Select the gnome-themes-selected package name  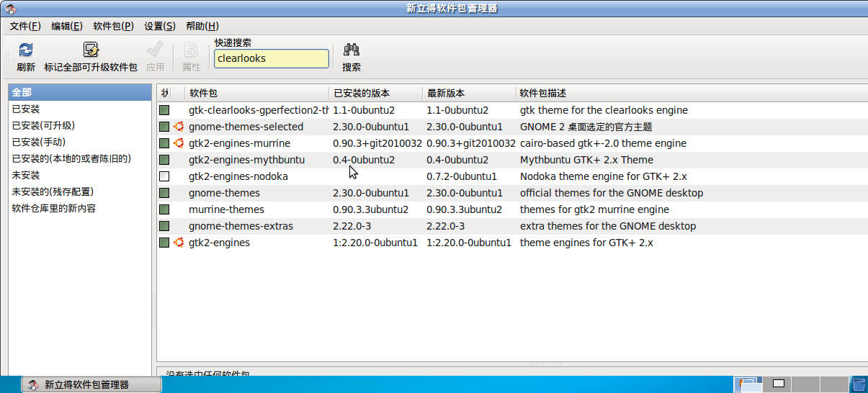[246, 127]
